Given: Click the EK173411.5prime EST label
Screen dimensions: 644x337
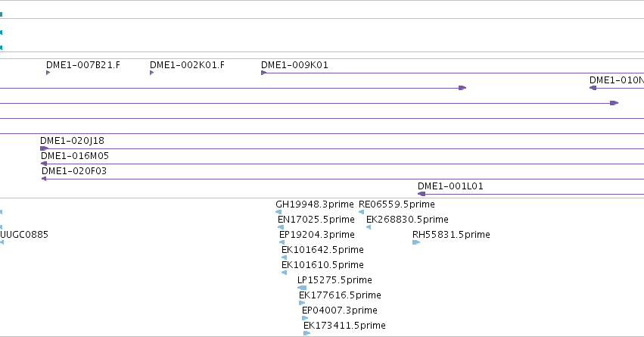Looking at the screenshot, I should coord(344,326).
